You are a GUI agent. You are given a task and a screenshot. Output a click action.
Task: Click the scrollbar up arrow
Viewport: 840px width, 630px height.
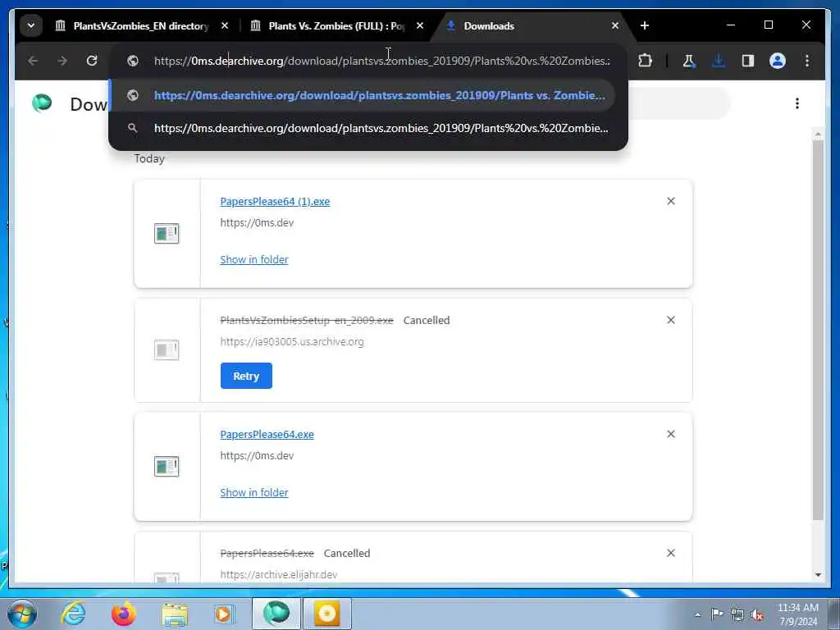point(818,134)
